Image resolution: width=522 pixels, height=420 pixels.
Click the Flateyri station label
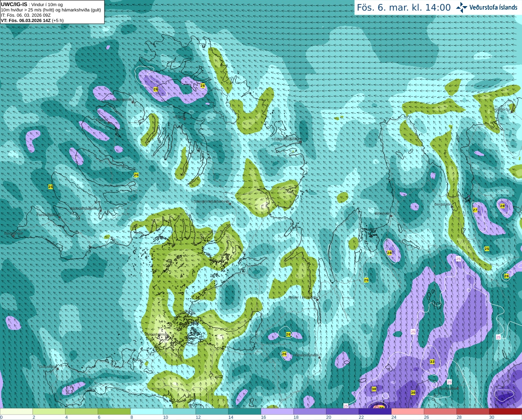(102, 120)
